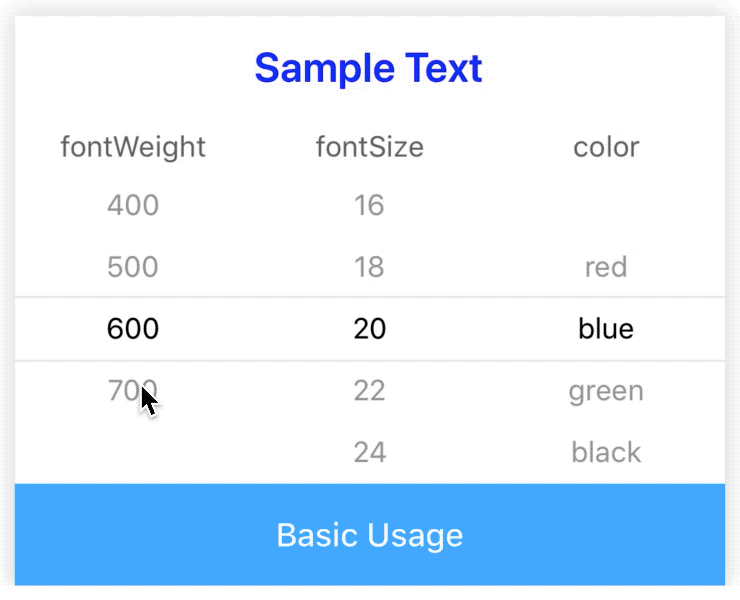
Task: Click the selected blue color option
Action: [606, 329]
